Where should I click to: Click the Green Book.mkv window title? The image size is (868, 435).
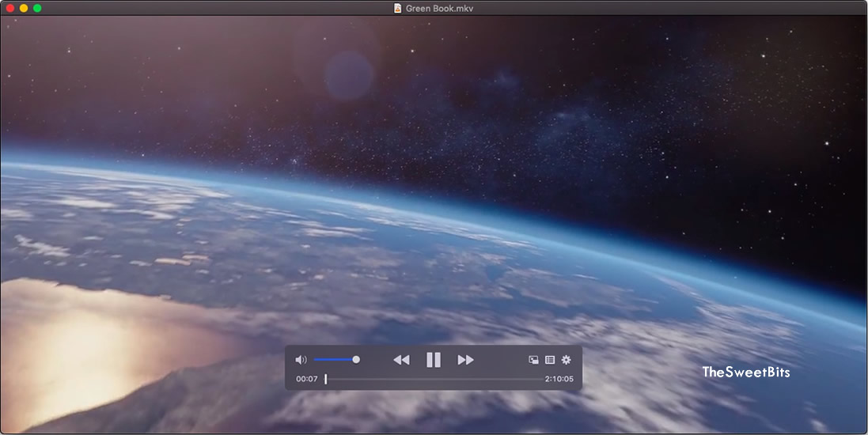tap(439, 8)
